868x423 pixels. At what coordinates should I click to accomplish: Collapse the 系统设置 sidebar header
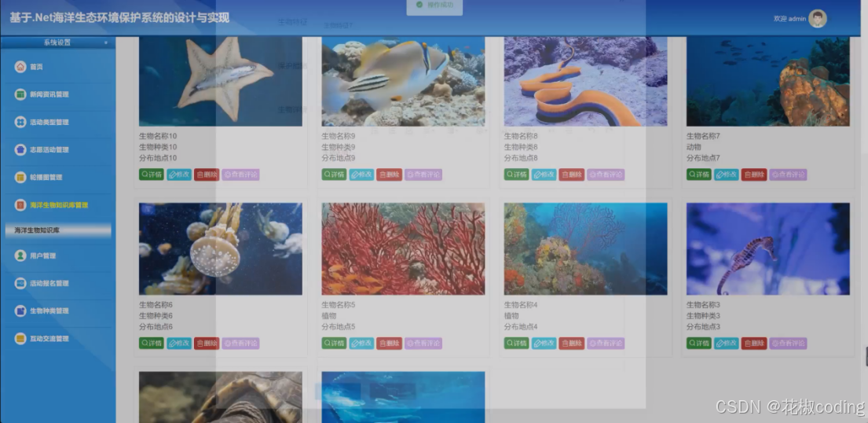pos(57,42)
